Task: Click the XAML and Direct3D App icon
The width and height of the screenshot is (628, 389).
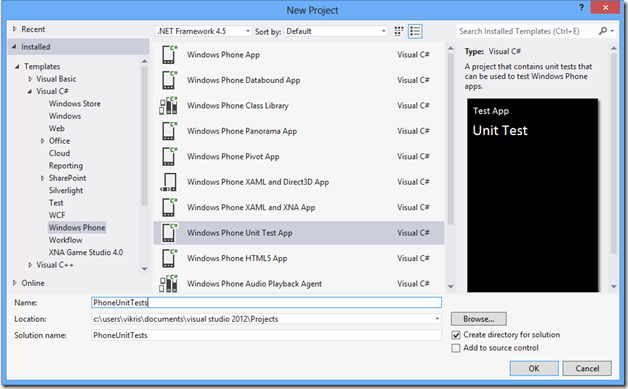Action: click(x=169, y=182)
